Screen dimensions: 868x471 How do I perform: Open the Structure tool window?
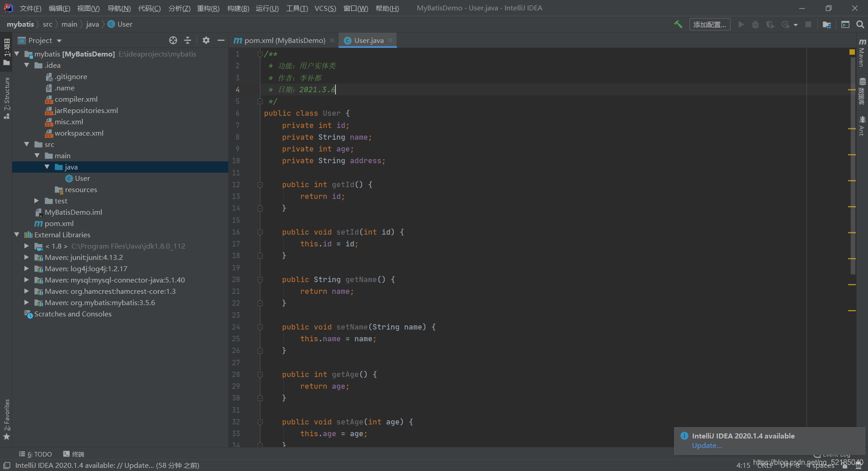pos(6,98)
